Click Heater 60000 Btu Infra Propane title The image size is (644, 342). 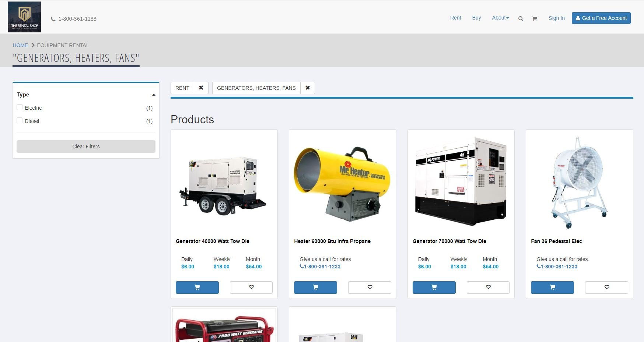[x=332, y=241]
